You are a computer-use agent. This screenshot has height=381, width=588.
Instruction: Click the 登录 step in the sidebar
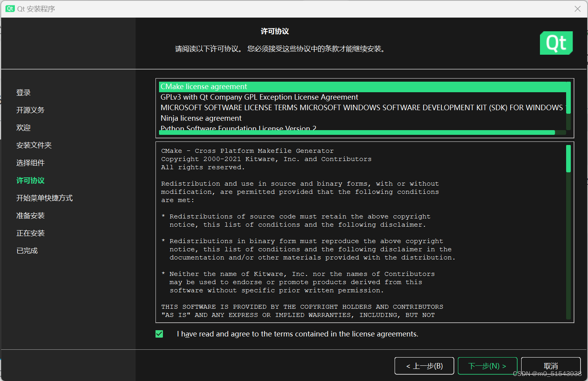pyautogui.click(x=23, y=93)
